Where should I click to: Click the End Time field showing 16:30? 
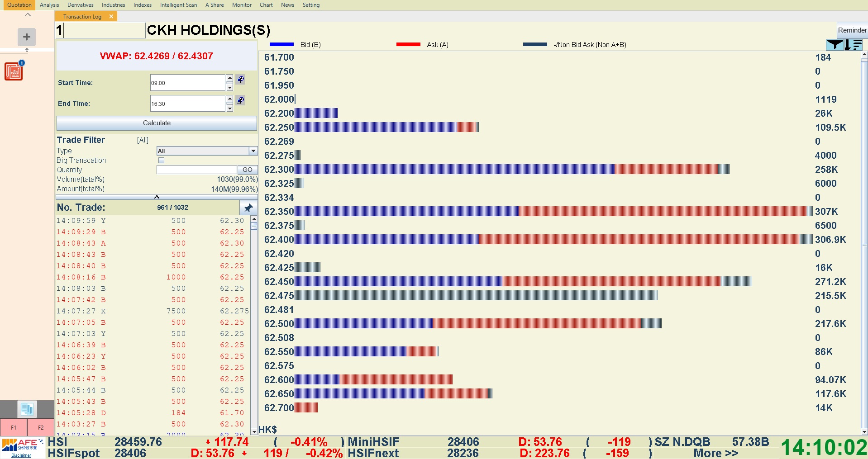[x=188, y=104]
